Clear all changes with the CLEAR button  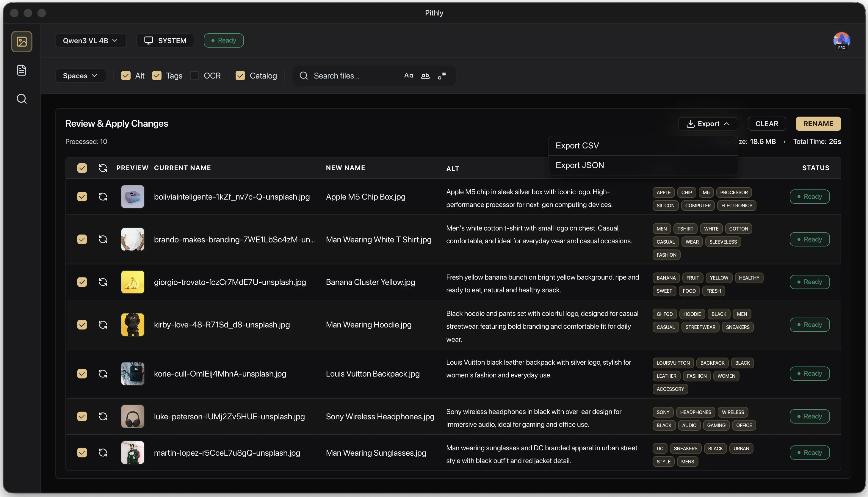tap(767, 123)
